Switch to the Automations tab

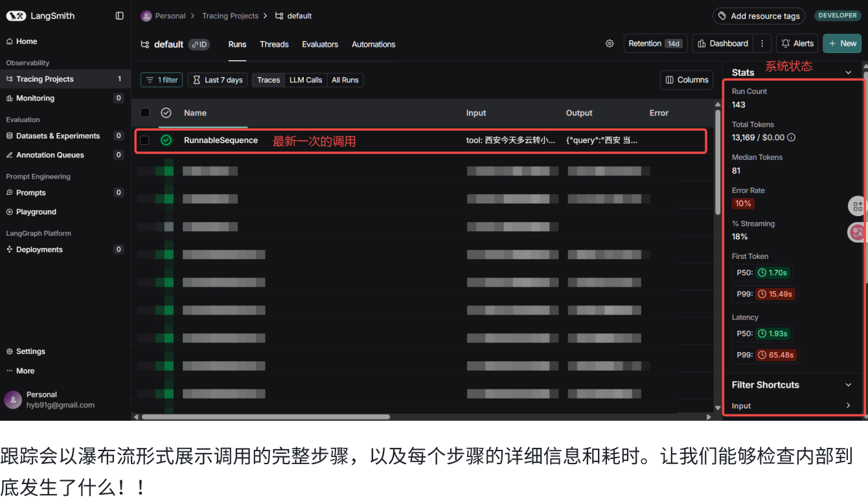click(373, 44)
